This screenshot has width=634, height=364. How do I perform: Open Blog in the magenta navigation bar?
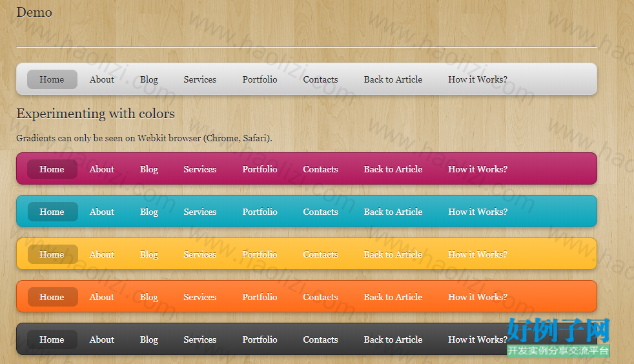tap(148, 169)
